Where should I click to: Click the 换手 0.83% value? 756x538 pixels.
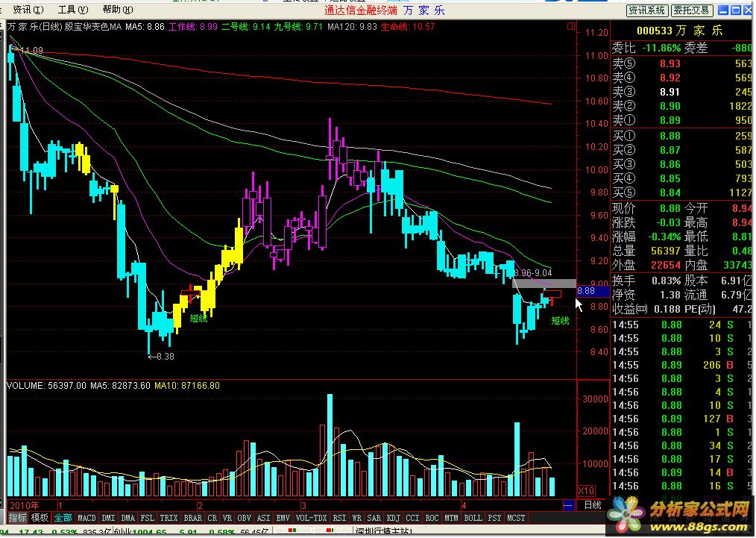tap(667, 281)
